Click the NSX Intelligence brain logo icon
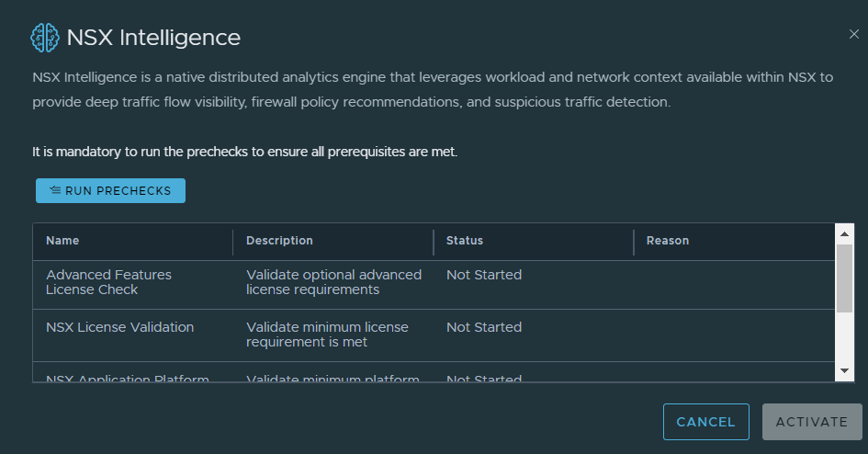This screenshot has width=868, height=454. click(x=45, y=38)
